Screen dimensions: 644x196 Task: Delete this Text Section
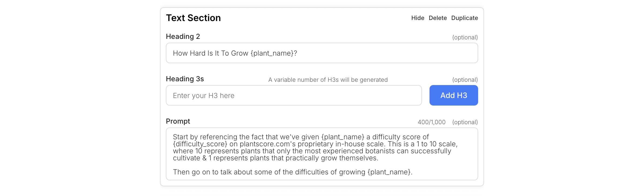pyautogui.click(x=438, y=18)
